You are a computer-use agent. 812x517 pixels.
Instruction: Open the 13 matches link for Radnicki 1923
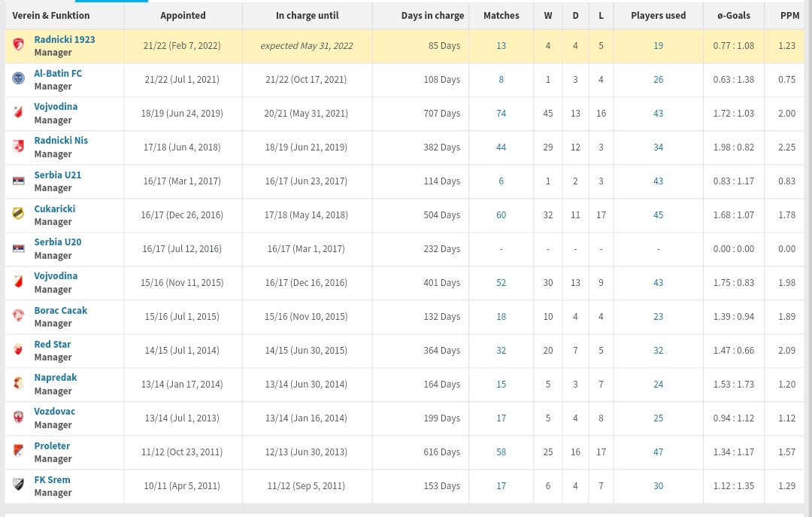click(x=501, y=46)
